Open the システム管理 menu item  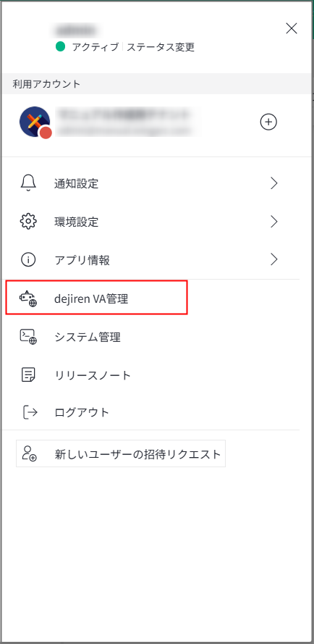click(x=150, y=337)
